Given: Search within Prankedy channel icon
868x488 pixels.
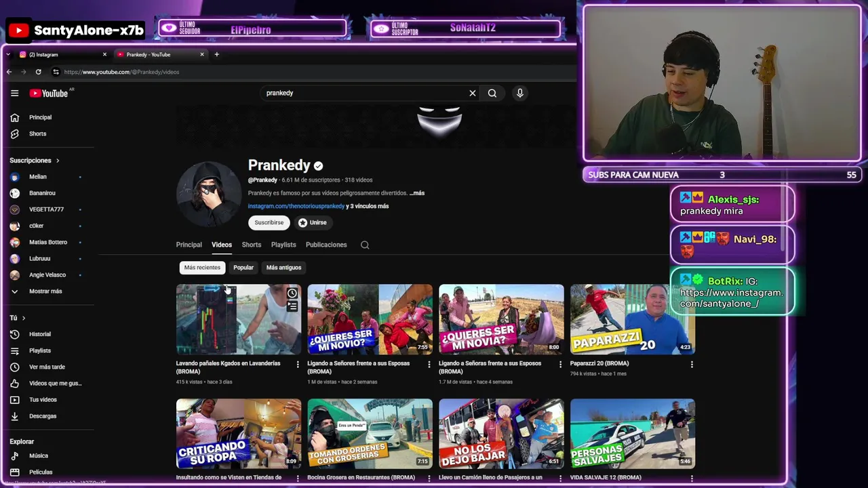Looking at the screenshot, I should (365, 245).
